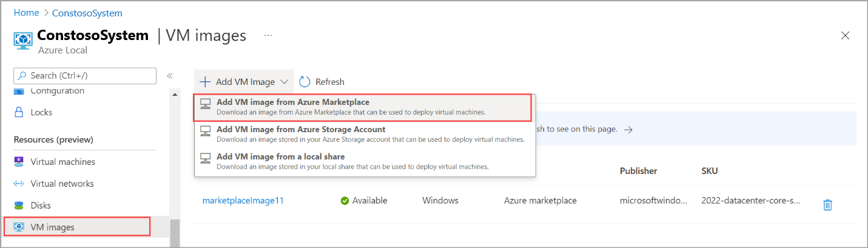
Task: Sort by the Publisher column header
Action: coord(638,171)
